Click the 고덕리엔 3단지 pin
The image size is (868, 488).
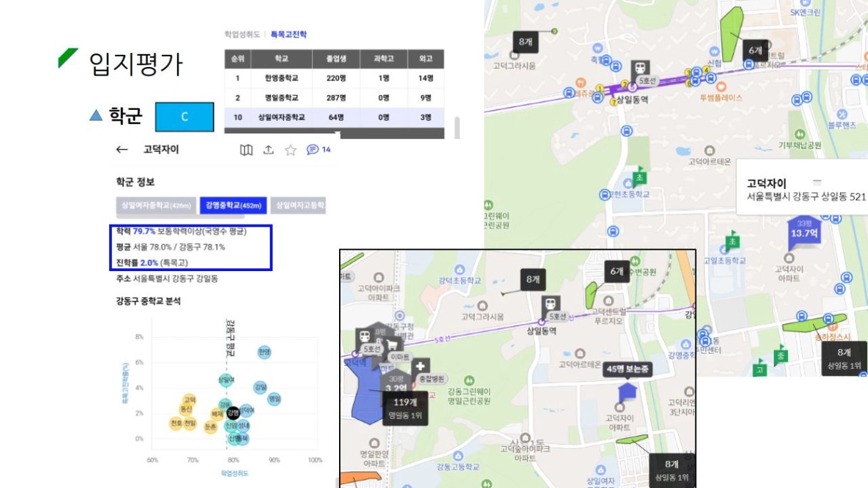[x=689, y=392]
